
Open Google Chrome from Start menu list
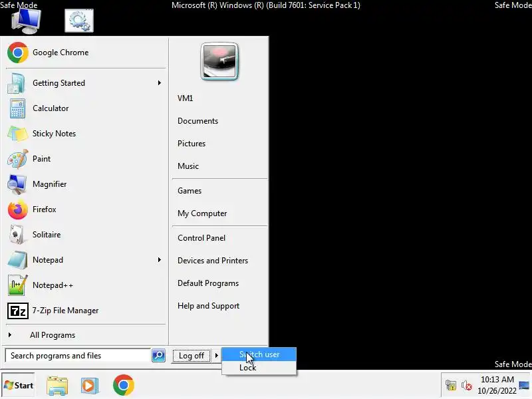click(x=85, y=53)
